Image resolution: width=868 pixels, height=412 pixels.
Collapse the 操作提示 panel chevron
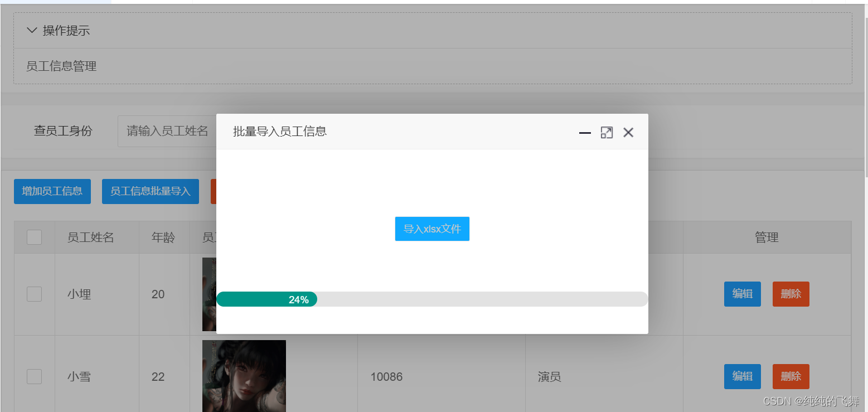[32, 30]
